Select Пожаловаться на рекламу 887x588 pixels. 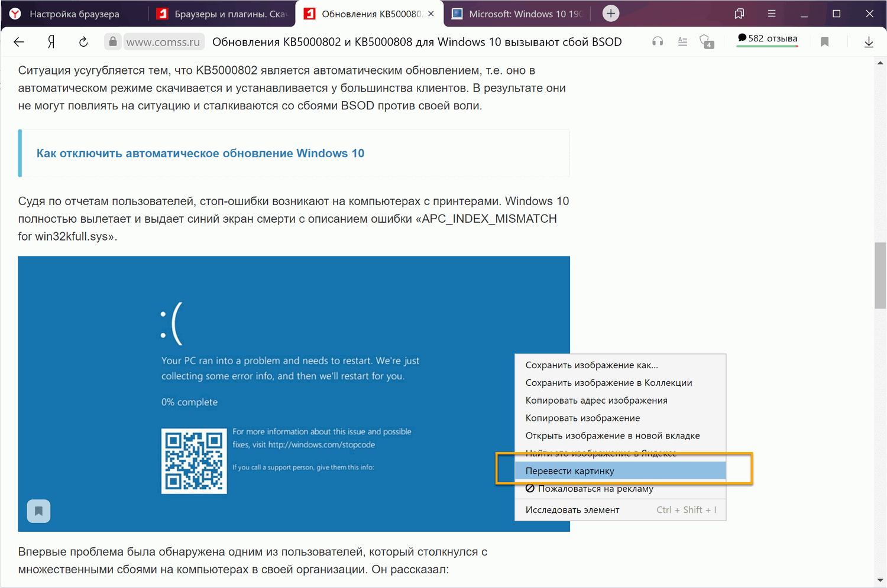pos(620,489)
